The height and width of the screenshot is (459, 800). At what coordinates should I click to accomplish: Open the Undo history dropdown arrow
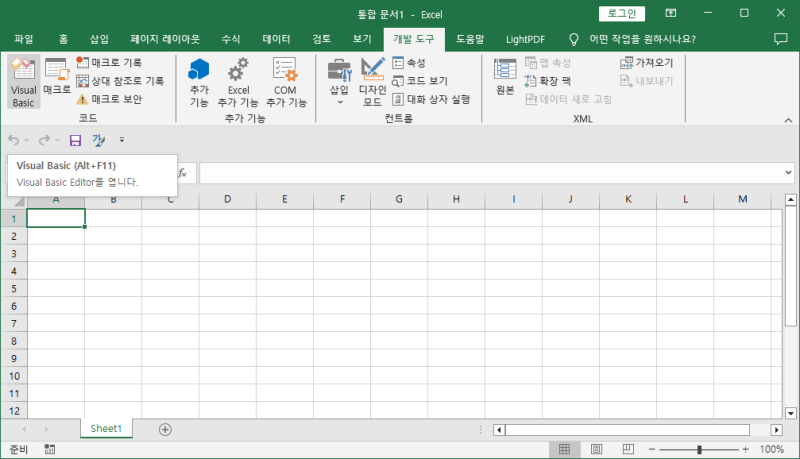[x=27, y=140]
